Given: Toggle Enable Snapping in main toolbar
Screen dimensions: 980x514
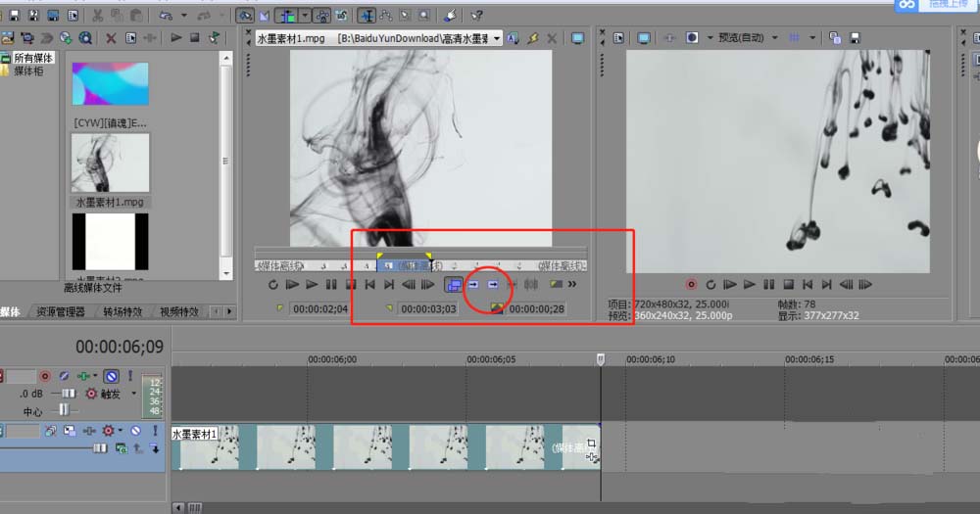Looking at the screenshot, I should click(x=244, y=15).
